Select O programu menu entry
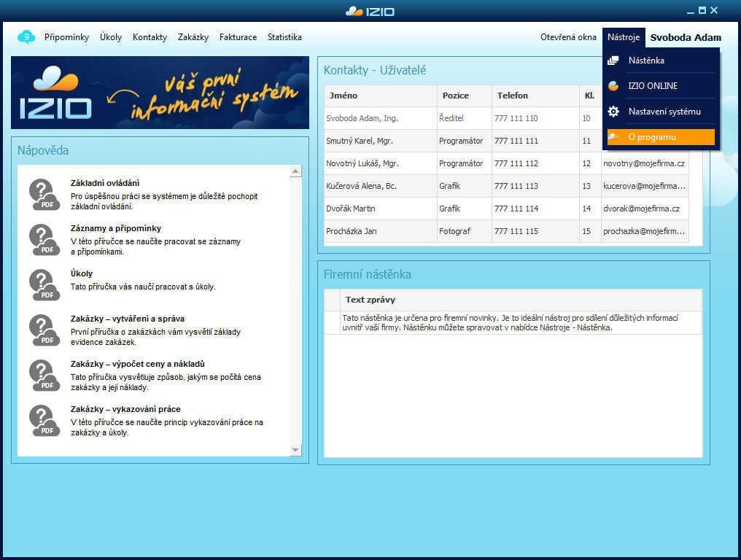The height and width of the screenshot is (560, 741). click(661, 137)
